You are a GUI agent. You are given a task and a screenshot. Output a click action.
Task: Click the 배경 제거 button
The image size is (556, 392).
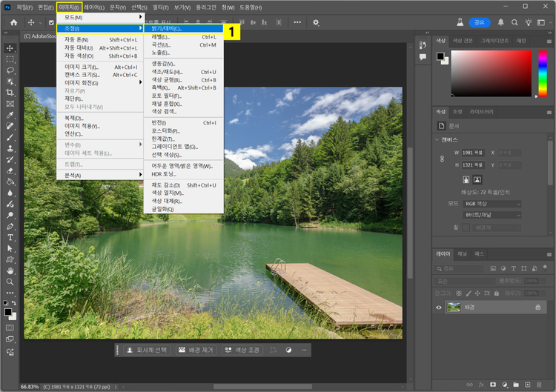[195, 350]
